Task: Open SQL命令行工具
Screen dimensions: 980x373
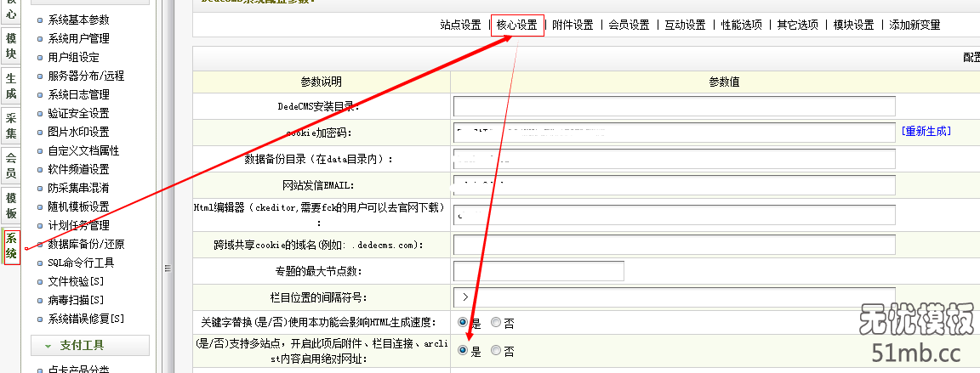Action: [x=81, y=263]
